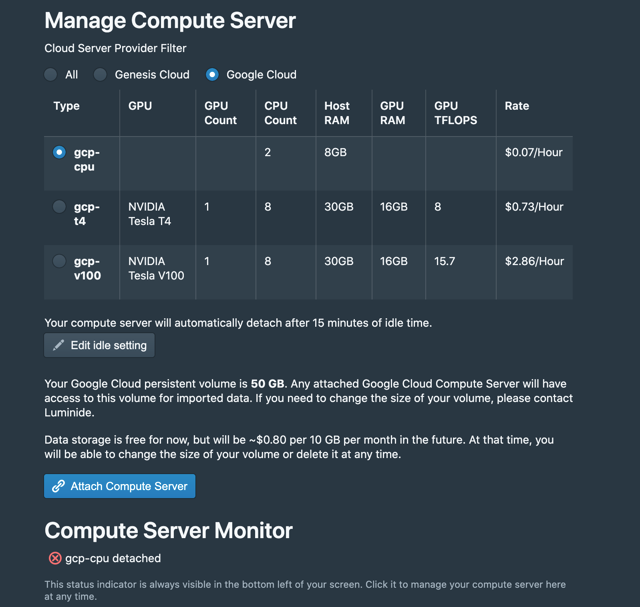Select the All provider filter

click(x=51, y=75)
